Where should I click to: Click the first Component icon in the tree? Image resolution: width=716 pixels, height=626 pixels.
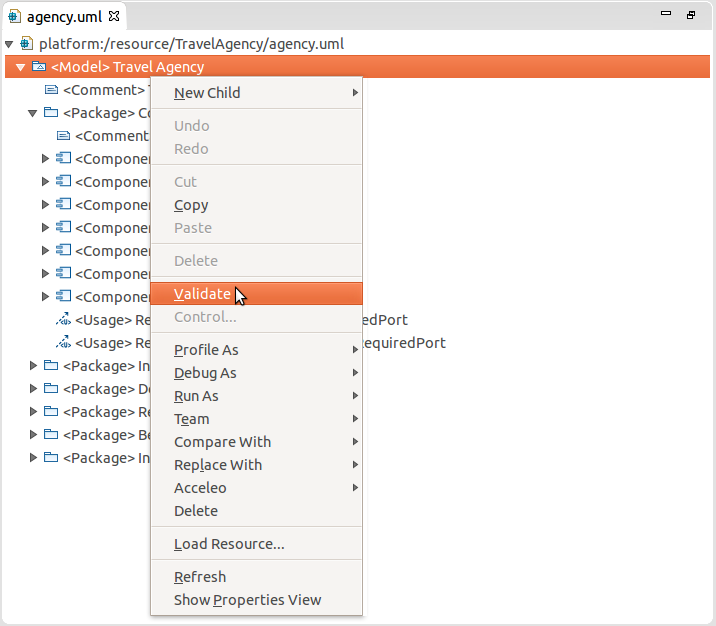point(63,158)
